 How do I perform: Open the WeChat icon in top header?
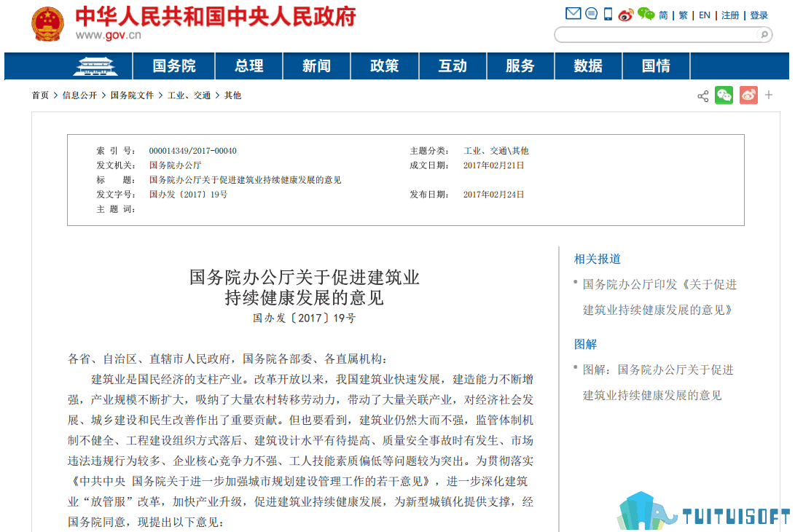pyautogui.click(x=646, y=14)
